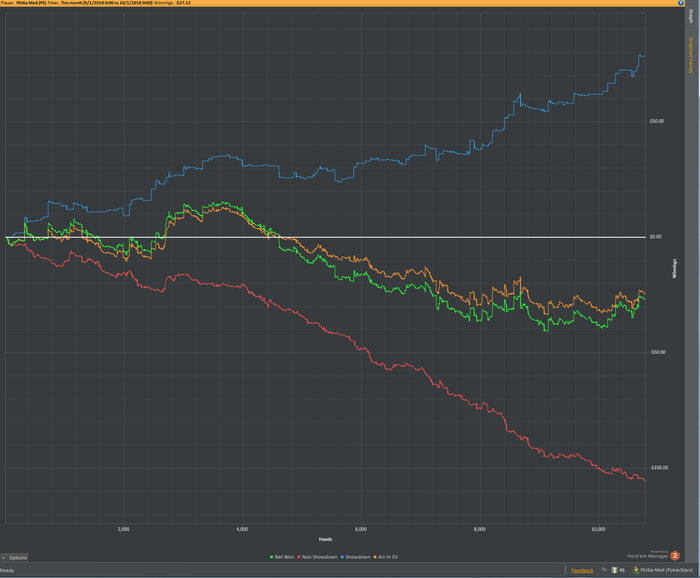The width and height of the screenshot is (700, 578).
Task: Click the Winnings -$27.12 header text
Action: (x=172, y=3)
